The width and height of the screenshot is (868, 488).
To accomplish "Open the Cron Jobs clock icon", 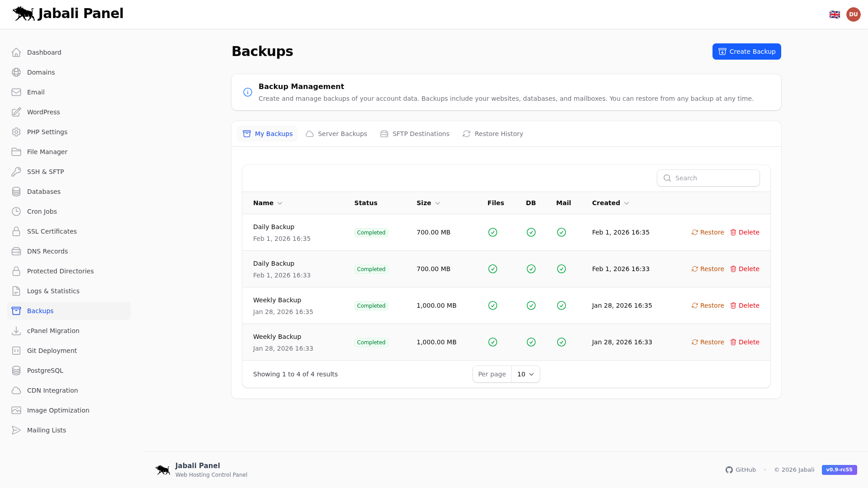I will pyautogui.click(x=17, y=211).
